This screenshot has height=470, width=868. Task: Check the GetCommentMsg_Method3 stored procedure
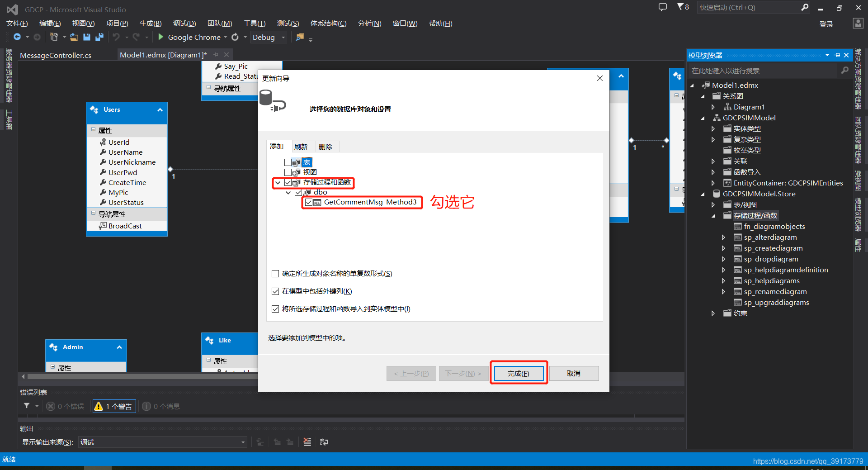click(309, 202)
